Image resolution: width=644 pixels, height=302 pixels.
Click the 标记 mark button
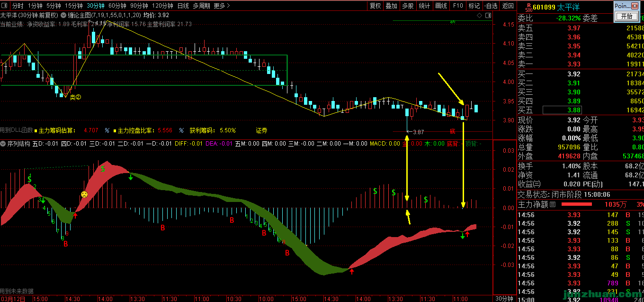474,6
